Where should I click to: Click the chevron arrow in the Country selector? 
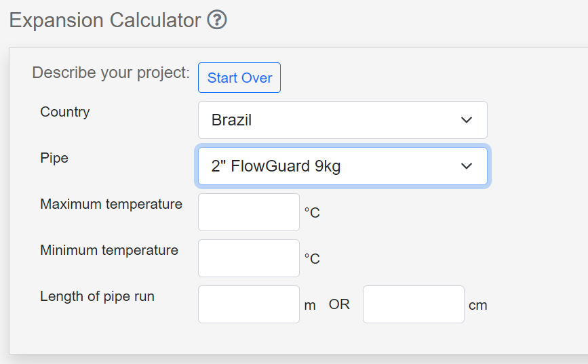pyautogui.click(x=467, y=120)
